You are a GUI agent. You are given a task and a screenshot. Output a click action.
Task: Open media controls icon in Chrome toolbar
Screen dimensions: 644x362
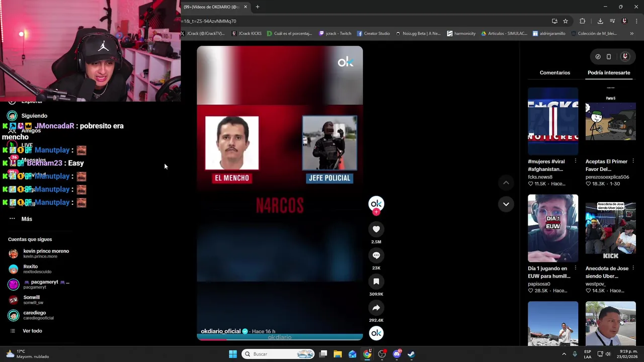[x=612, y=21]
